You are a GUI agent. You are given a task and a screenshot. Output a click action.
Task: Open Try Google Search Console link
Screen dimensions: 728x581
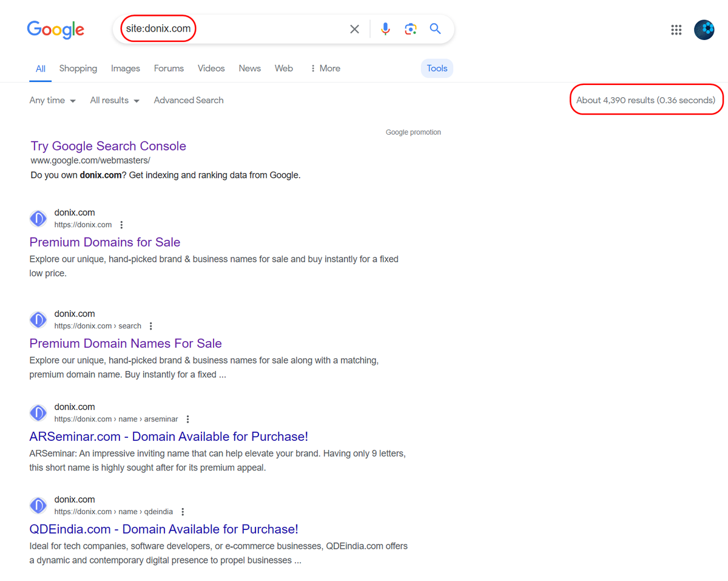point(109,146)
